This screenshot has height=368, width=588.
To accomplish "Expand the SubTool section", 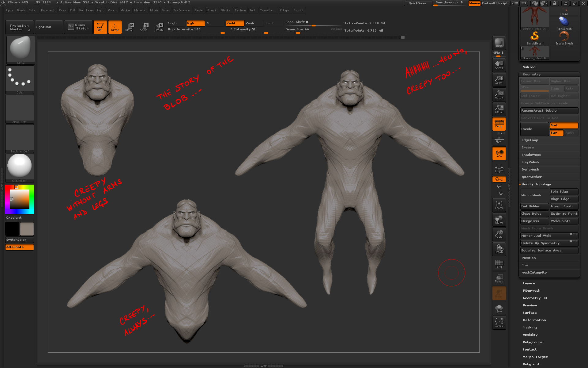I will [x=530, y=67].
